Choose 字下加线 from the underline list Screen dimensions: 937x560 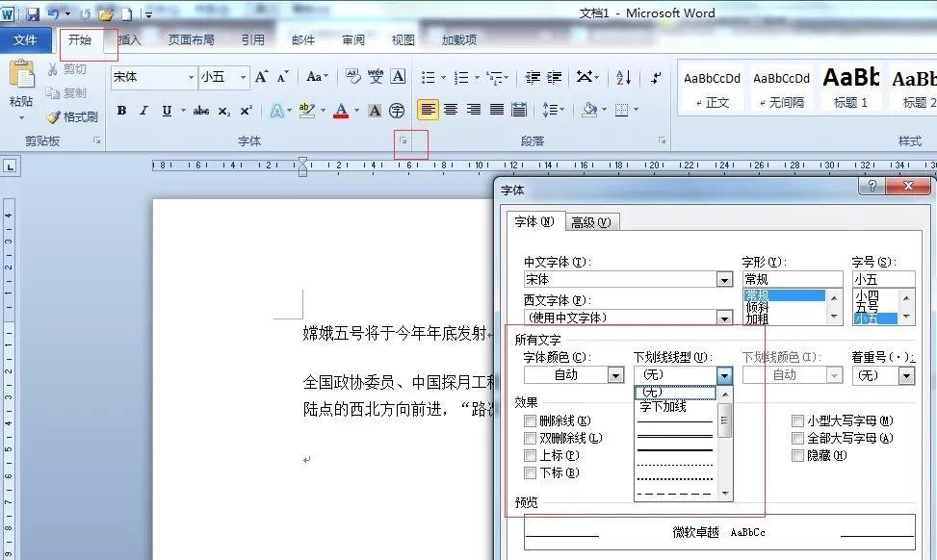(664, 407)
